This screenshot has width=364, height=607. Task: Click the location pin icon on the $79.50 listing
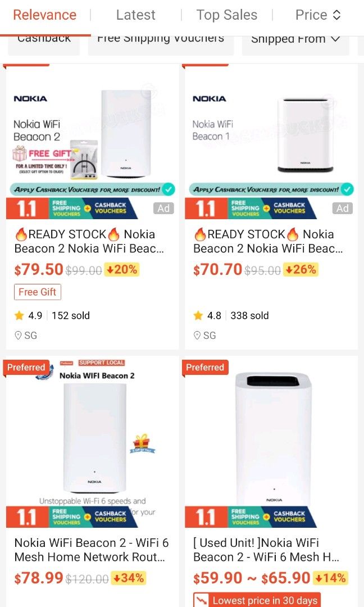click(19, 336)
